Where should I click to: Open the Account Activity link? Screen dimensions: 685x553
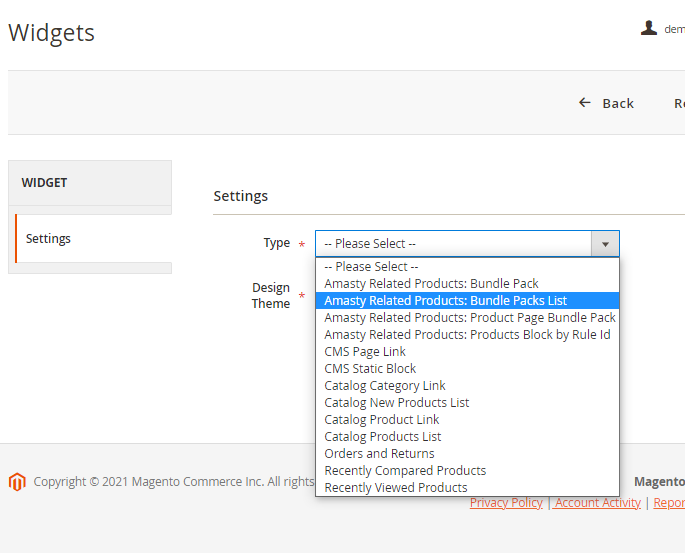click(597, 503)
